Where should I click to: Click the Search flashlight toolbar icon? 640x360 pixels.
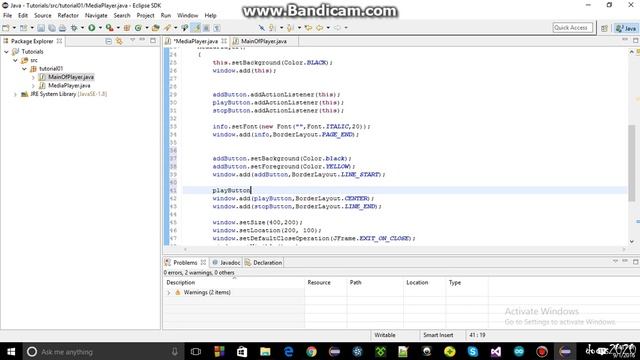click(168, 28)
